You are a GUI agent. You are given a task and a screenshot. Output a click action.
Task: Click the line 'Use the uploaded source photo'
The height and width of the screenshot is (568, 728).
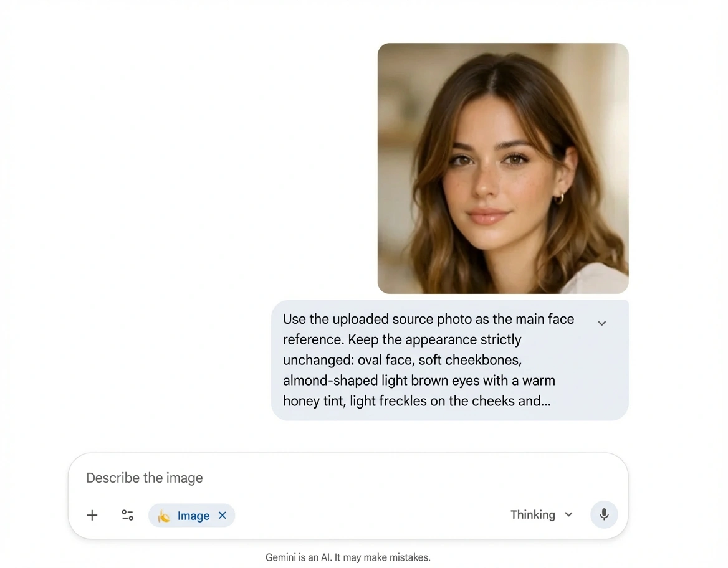(x=428, y=319)
